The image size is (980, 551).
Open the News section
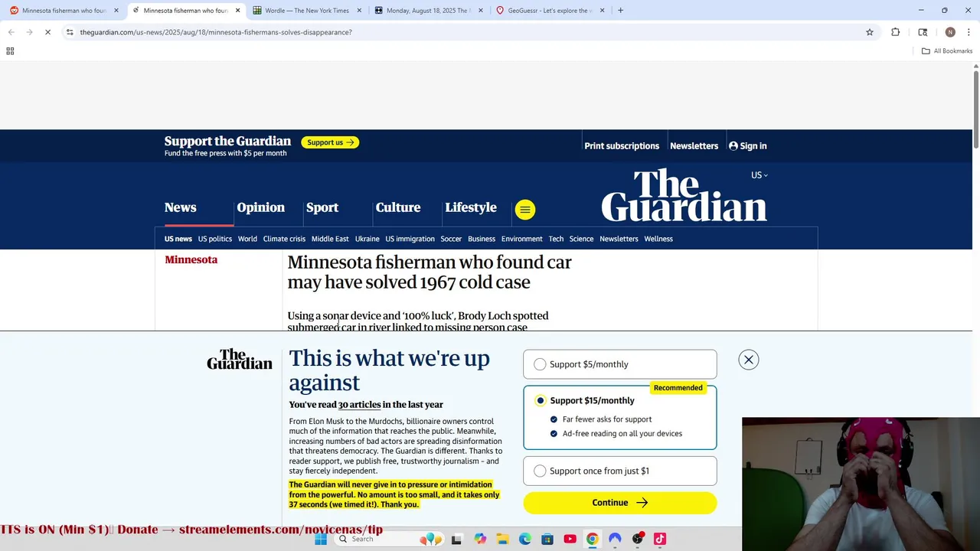tap(181, 207)
